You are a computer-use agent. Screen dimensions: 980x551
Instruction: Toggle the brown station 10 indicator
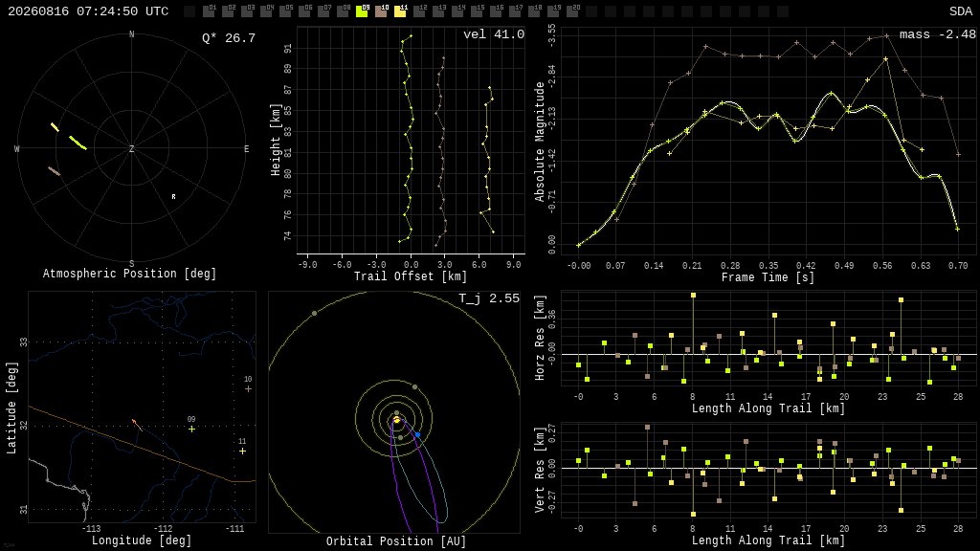[381, 11]
